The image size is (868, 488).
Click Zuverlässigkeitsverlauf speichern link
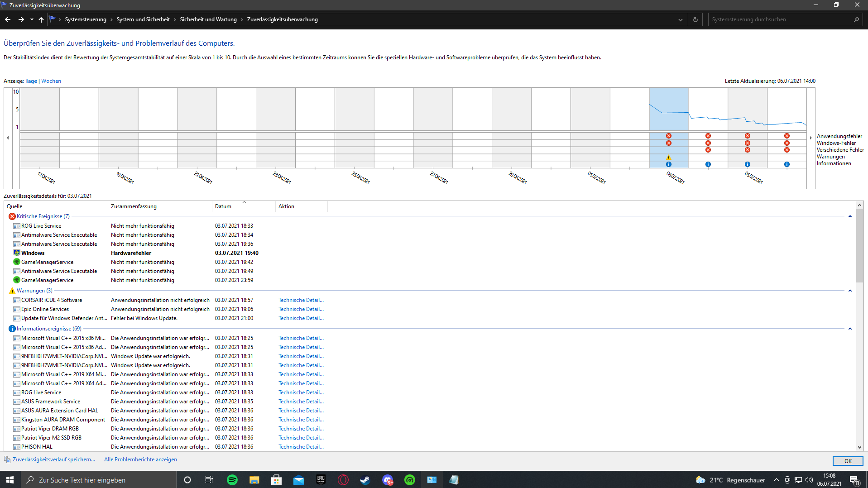click(x=54, y=459)
